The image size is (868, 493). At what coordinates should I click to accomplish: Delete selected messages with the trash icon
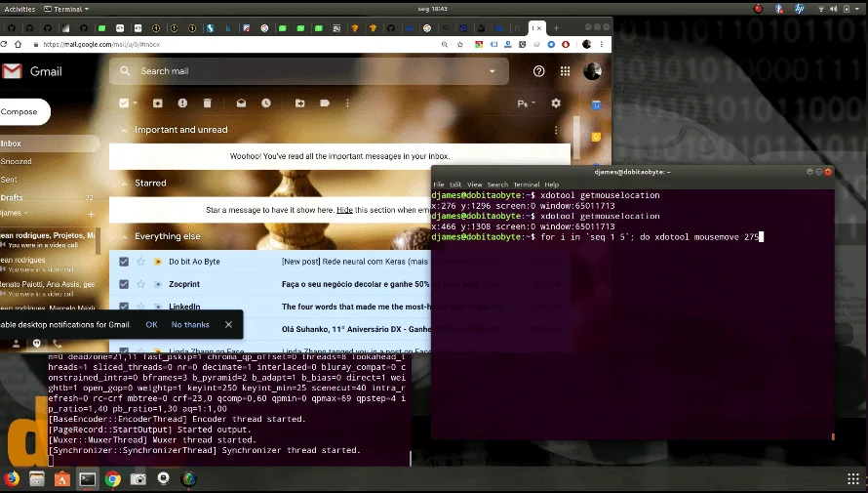(208, 103)
